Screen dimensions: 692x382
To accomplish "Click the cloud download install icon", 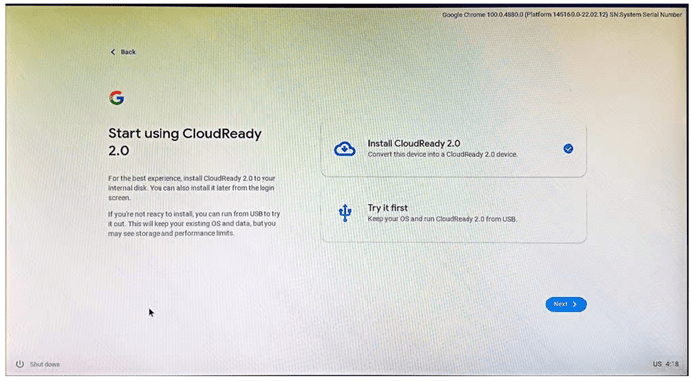I will tap(345, 149).
